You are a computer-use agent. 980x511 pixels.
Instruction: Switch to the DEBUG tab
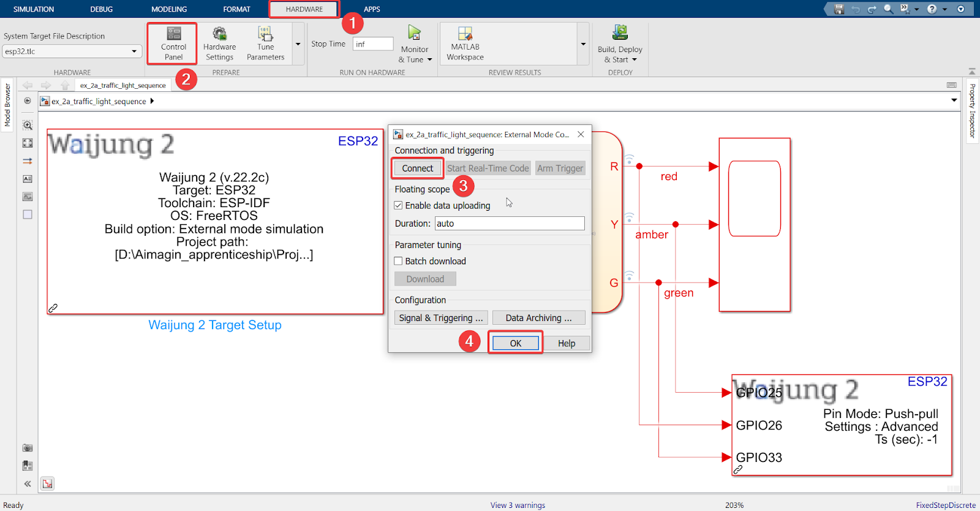click(102, 9)
